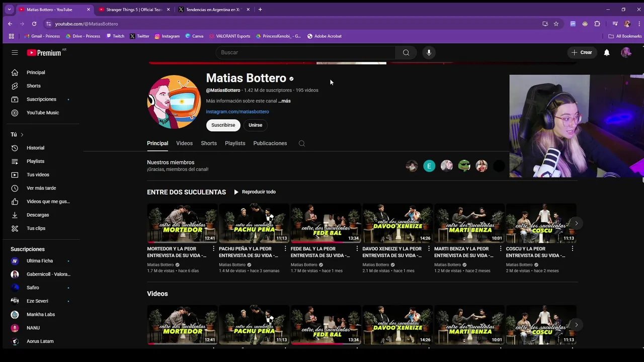Open a new browser tab

[260, 10]
